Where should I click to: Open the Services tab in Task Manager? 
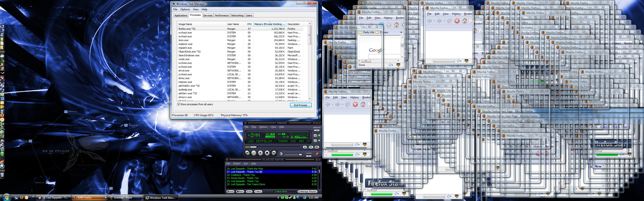pyautogui.click(x=208, y=15)
